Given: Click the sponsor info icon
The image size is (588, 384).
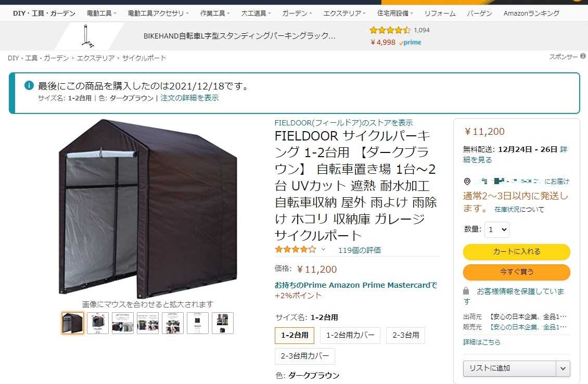Looking at the screenshot, I should pos(583,56).
